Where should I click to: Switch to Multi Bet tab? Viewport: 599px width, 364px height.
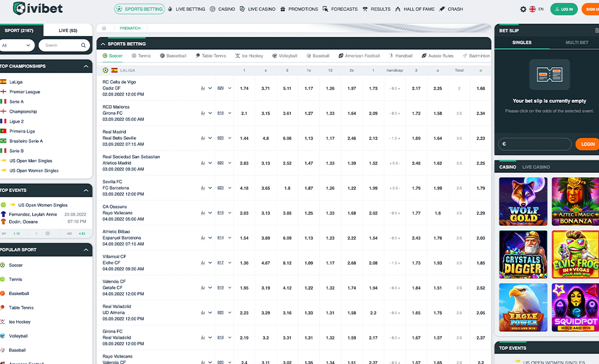576,43
